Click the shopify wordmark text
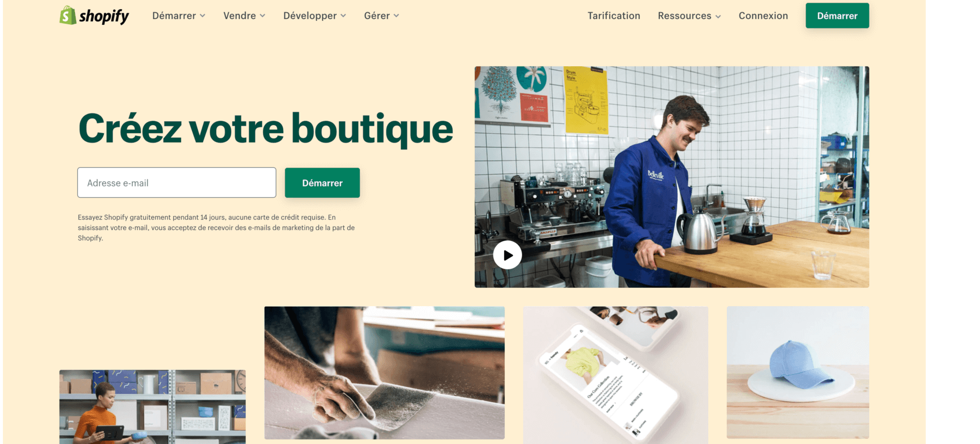The width and height of the screenshot is (980, 444). pyautogui.click(x=104, y=16)
